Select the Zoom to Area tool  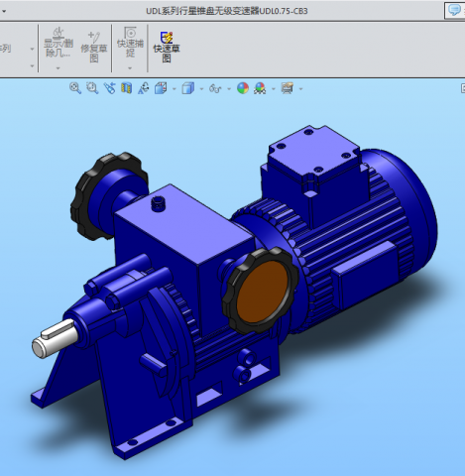pyautogui.click(x=92, y=88)
